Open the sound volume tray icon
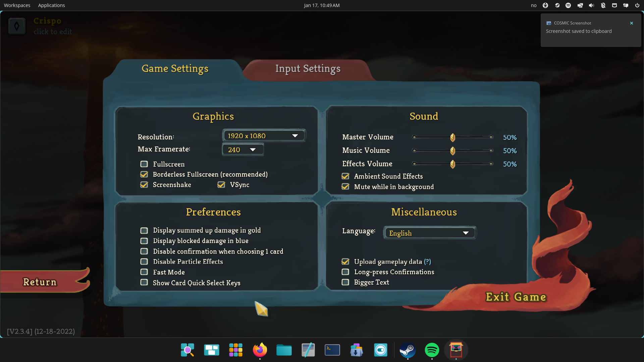This screenshot has width=644, height=362. 591,5
